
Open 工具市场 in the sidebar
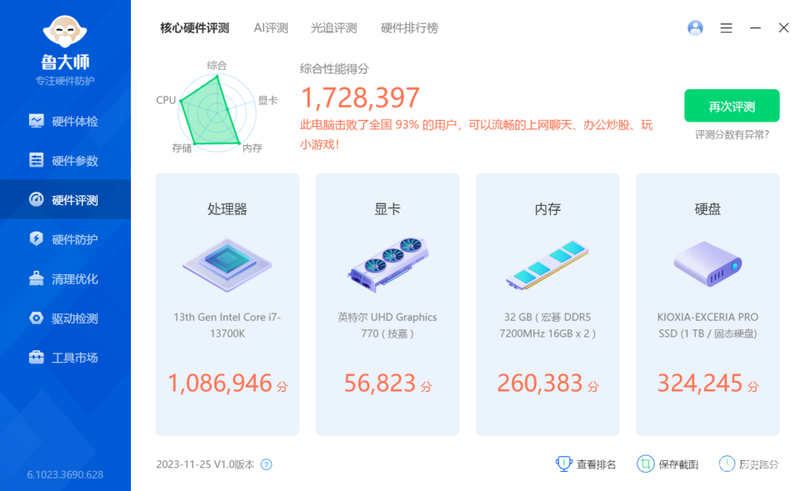(65, 357)
